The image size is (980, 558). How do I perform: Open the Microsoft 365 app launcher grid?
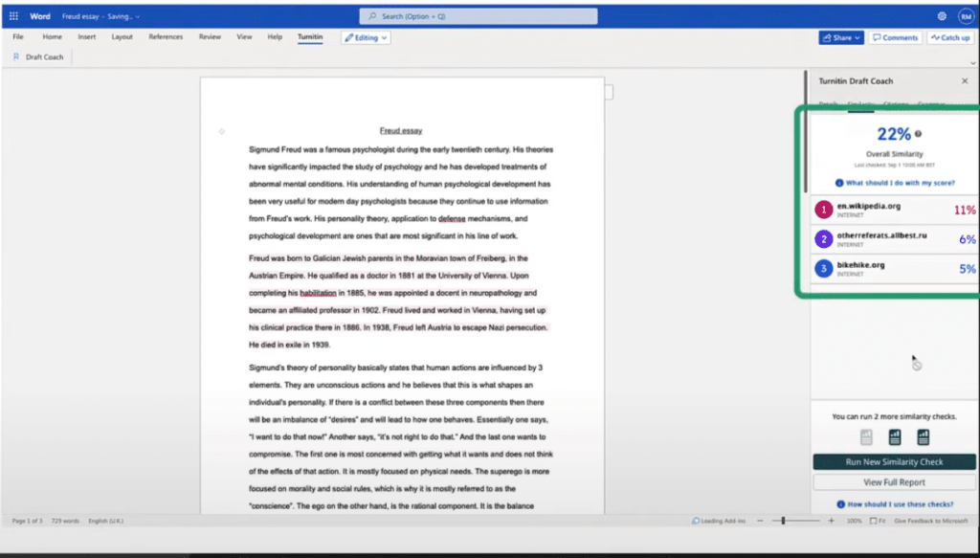pyautogui.click(x=12, y=14)
